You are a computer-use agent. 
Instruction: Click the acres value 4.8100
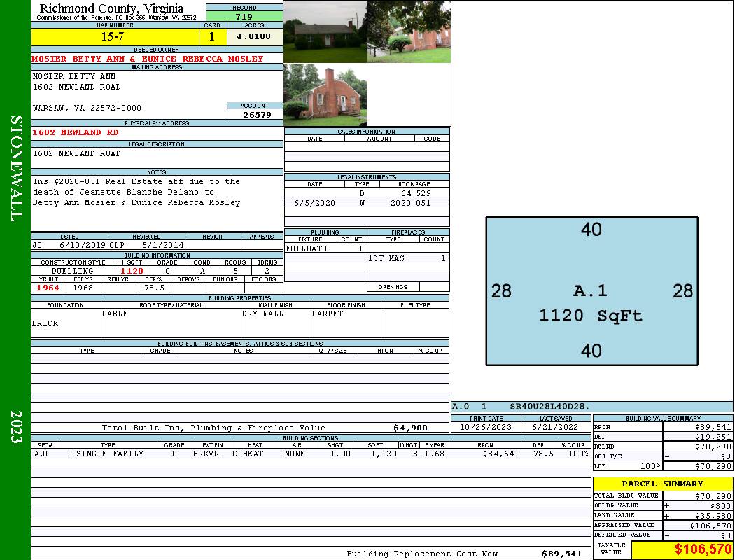coord(254,36)
